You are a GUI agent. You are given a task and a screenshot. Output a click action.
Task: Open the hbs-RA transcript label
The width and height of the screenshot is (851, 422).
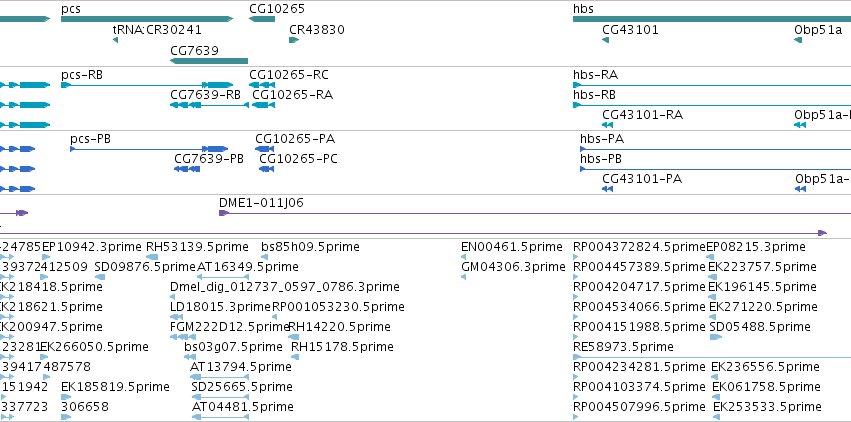[x=595, y=75]
